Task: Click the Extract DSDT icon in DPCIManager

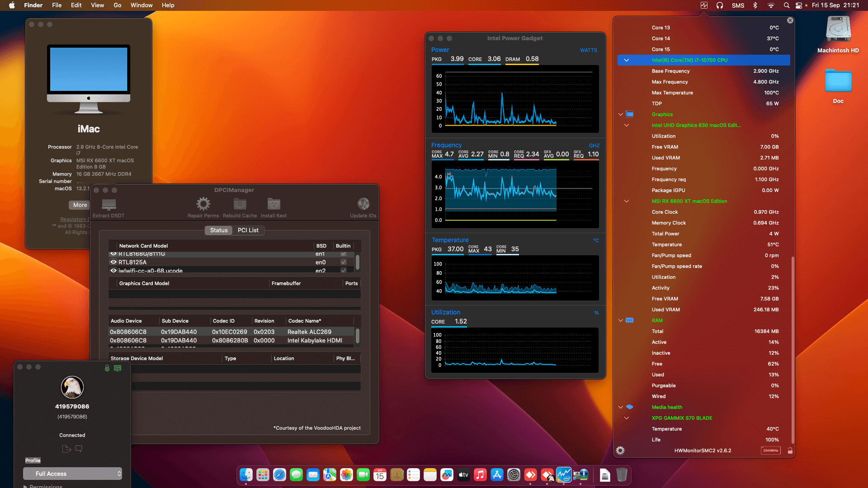Action: [x=108, y=205]
